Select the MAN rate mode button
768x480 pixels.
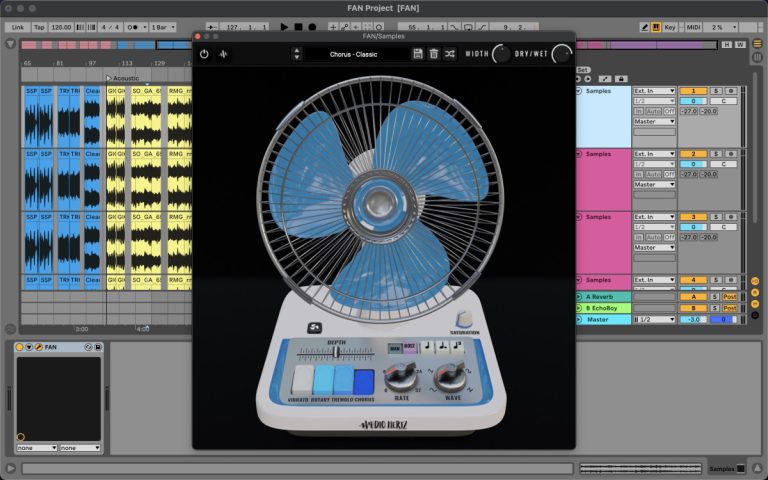point(395,348)
